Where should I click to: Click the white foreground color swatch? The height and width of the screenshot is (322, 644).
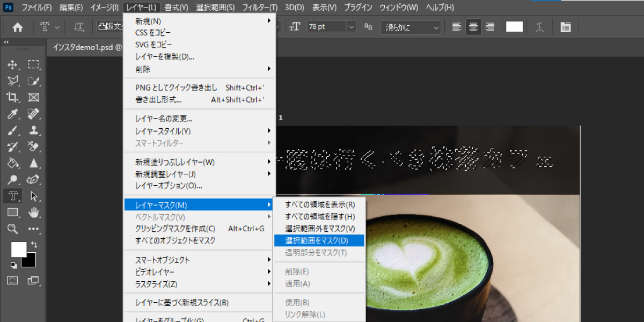(x=19, y=250)
